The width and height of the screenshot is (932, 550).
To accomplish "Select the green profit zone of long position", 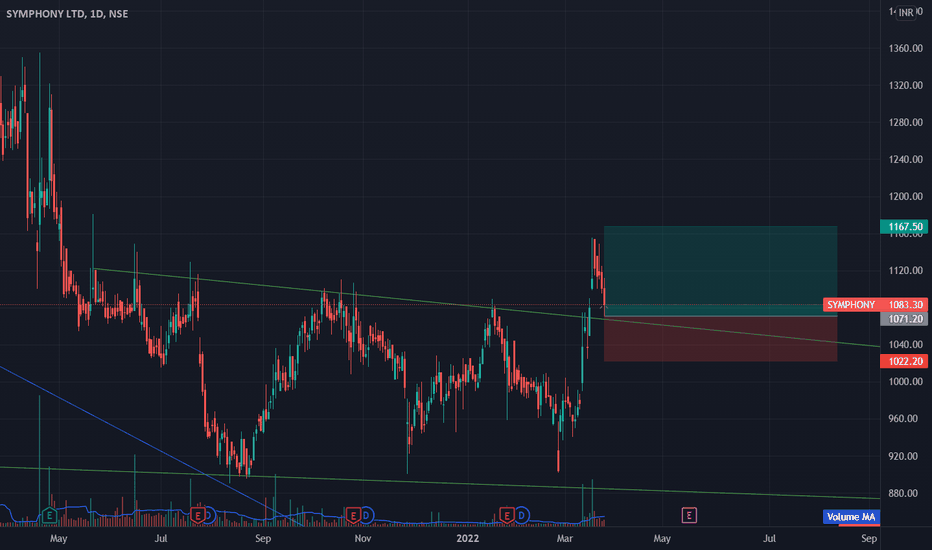I will (x=720, y=271).
